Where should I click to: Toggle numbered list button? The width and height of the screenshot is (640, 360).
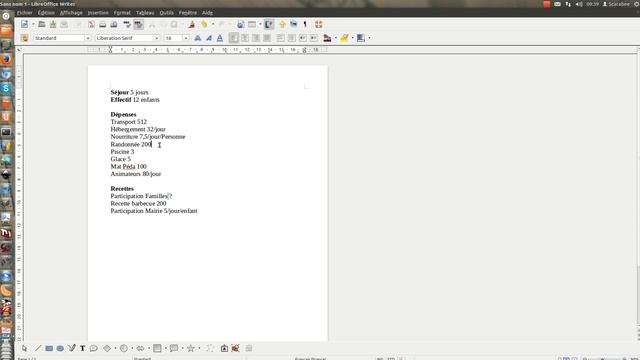coord(280,38)
